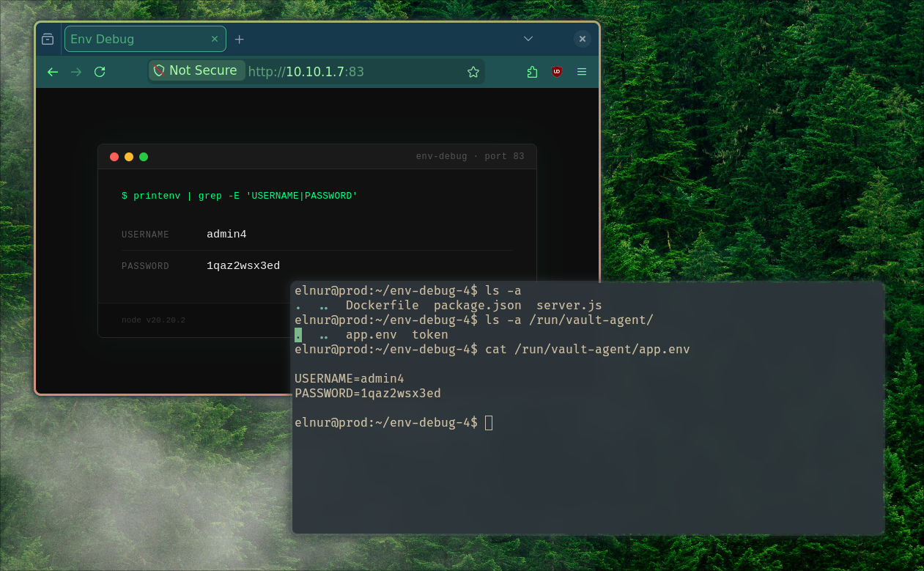Image resolution: width=924 pixels, height=571 pixels.
Task: Click 'Dockerfile' in the terminal listing
Action: point(382,306)
